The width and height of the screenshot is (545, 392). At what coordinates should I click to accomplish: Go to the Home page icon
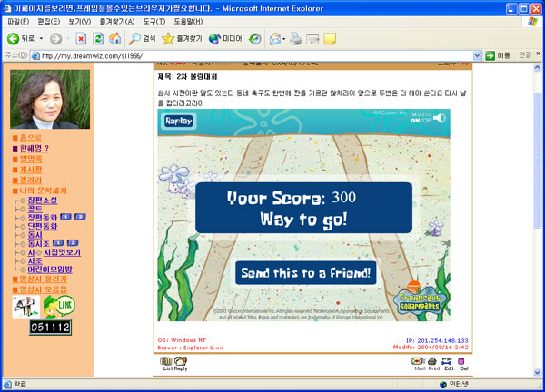(x=115, y=38)
